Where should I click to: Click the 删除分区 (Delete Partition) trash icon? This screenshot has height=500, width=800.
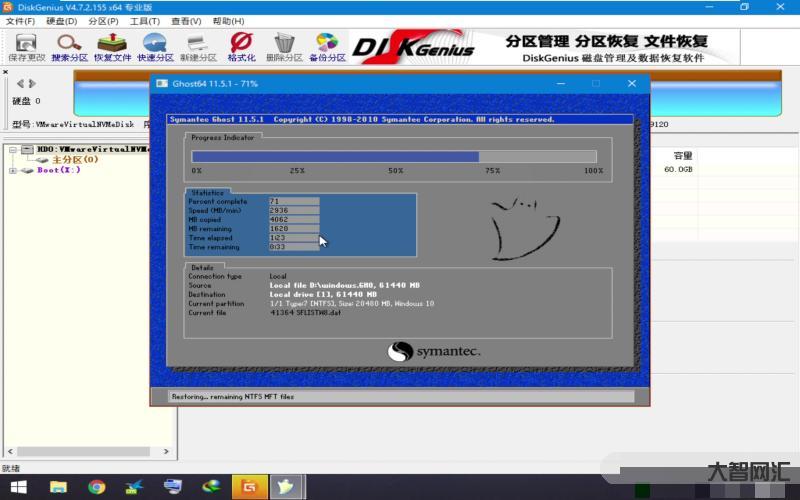click(284, 46)
